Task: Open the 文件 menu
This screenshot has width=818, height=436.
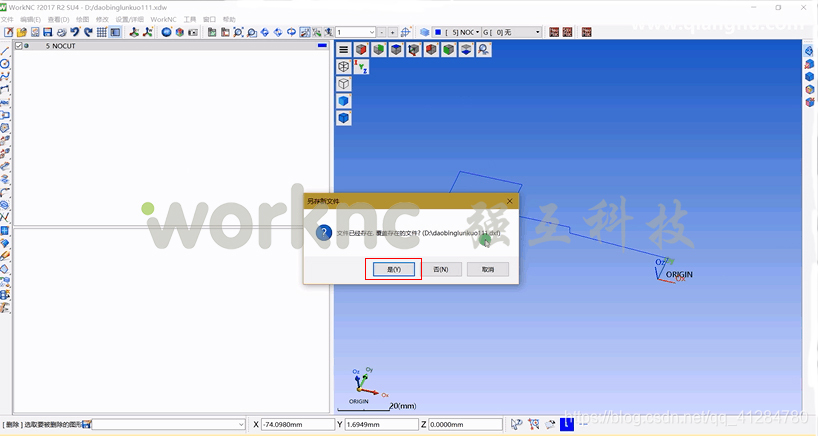Action: [x=7, y=19]
